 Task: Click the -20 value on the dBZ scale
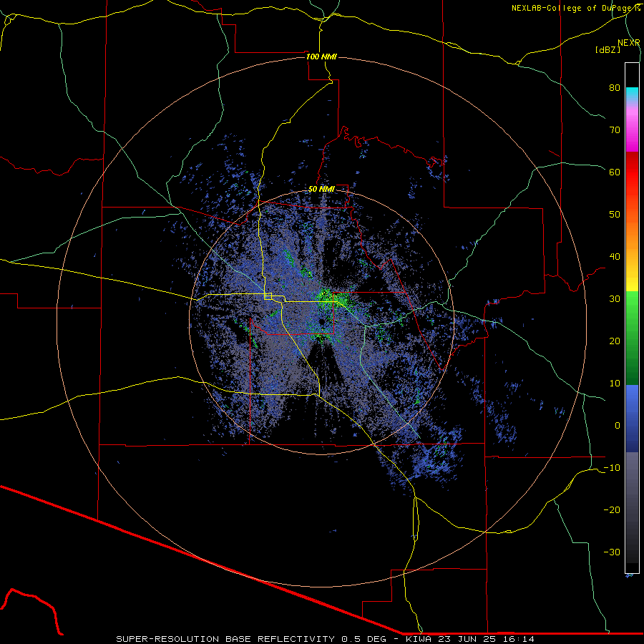pyautogui.click(x=612, y=510)
